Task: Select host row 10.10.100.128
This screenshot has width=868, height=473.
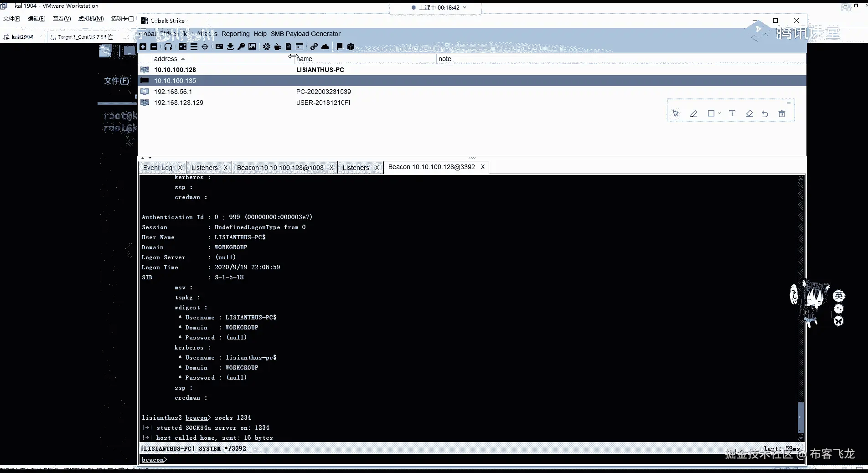Action: point(472,70)
